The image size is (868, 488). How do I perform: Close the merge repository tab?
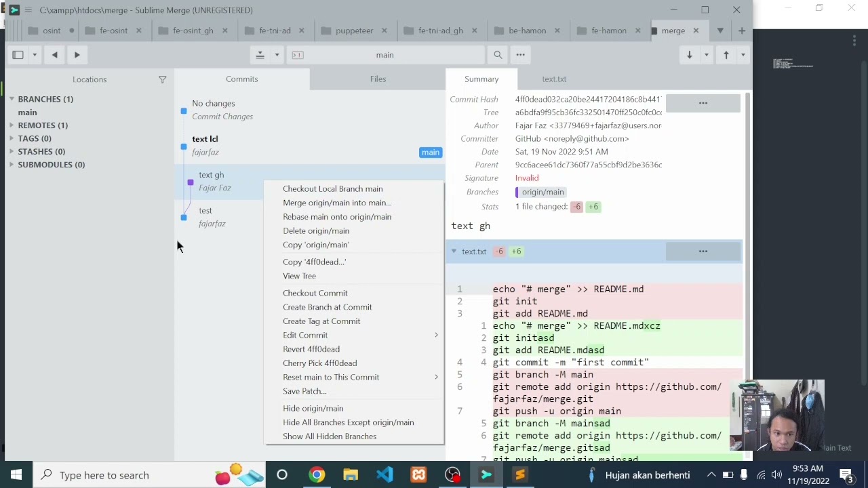point(697,30)
